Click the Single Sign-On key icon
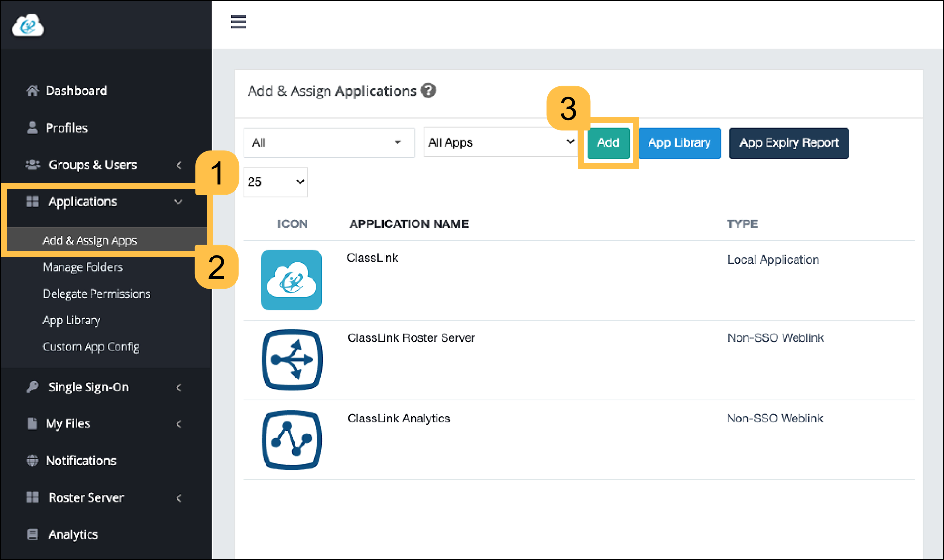Image resolution: width=944 pixels, height=560 pixels. [32, 387]
